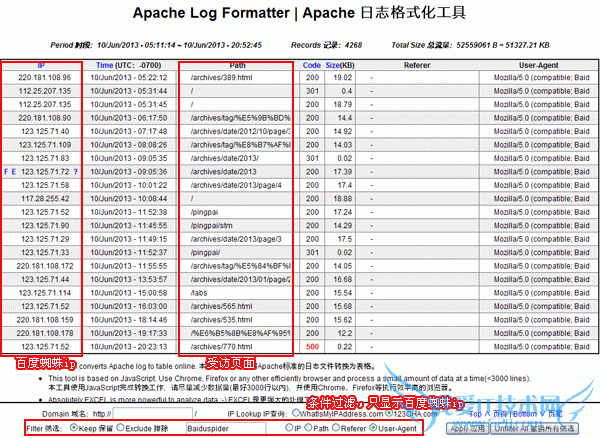Select the Keep 保留 filter radio button
Image resolution: width=600 pixels, height=438 pixels.
(74, 428)
